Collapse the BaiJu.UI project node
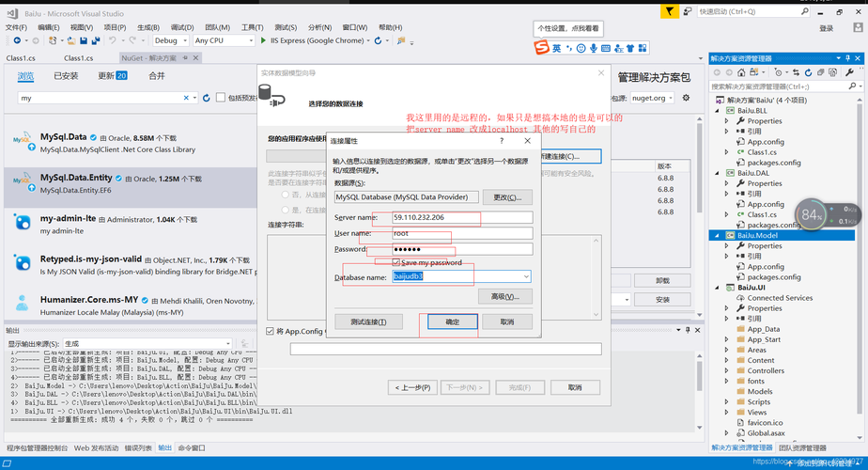 point(718,288)
